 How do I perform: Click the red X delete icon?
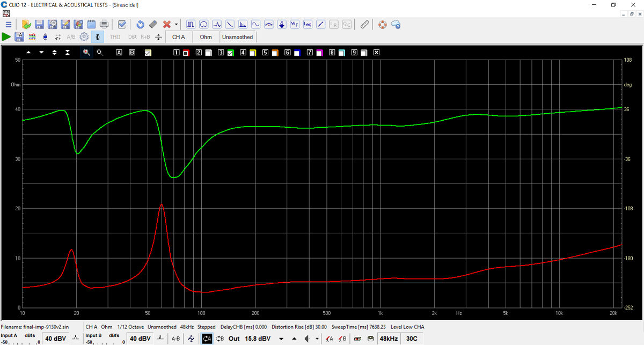[x=167, y=24]
